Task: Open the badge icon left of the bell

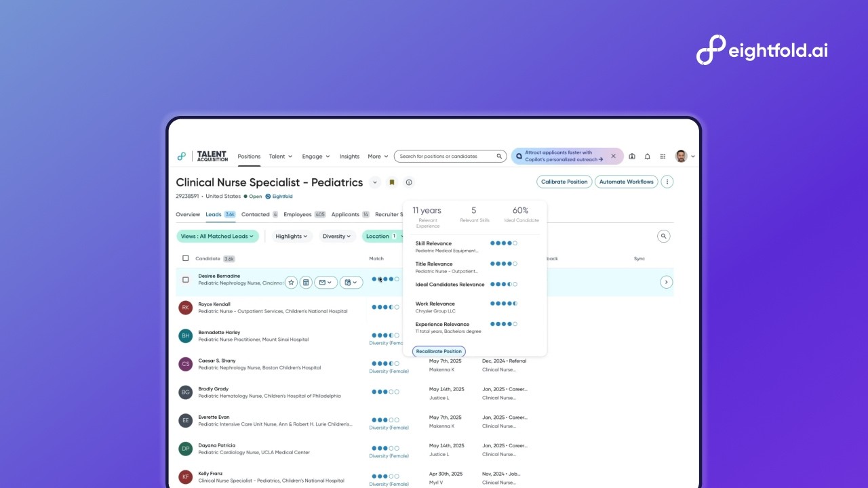Action: coord(632,157)
